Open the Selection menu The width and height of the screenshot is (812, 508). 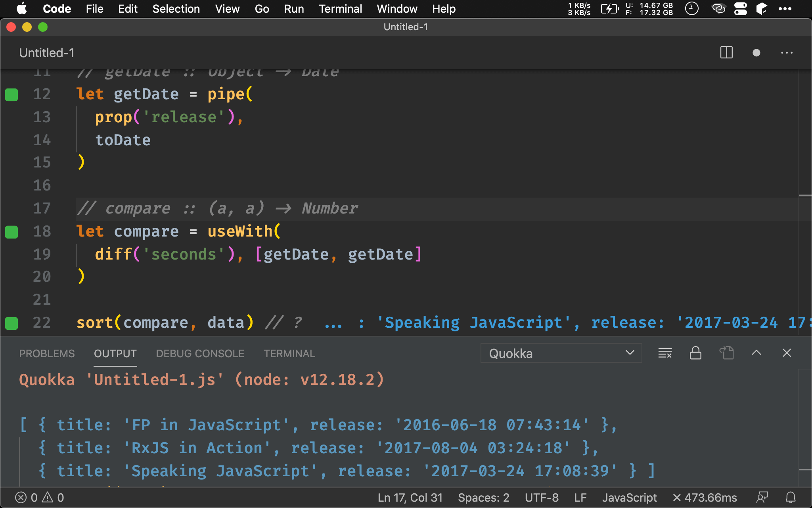point(176,9)
